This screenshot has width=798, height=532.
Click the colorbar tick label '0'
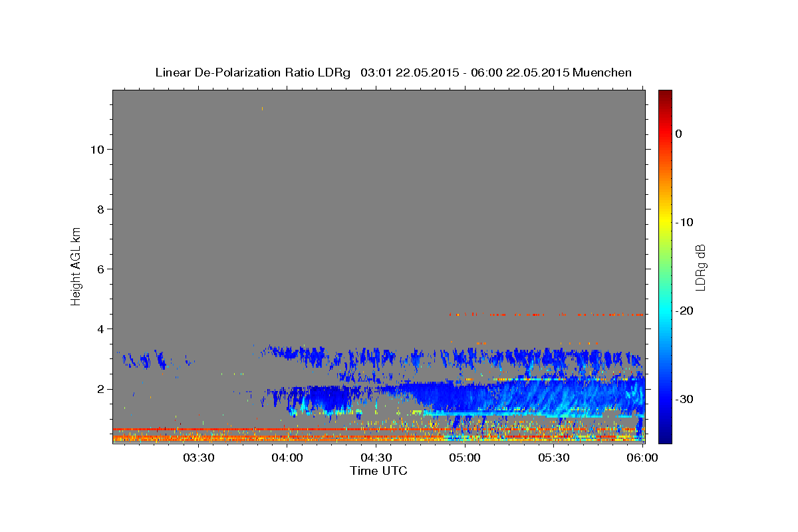679,134
